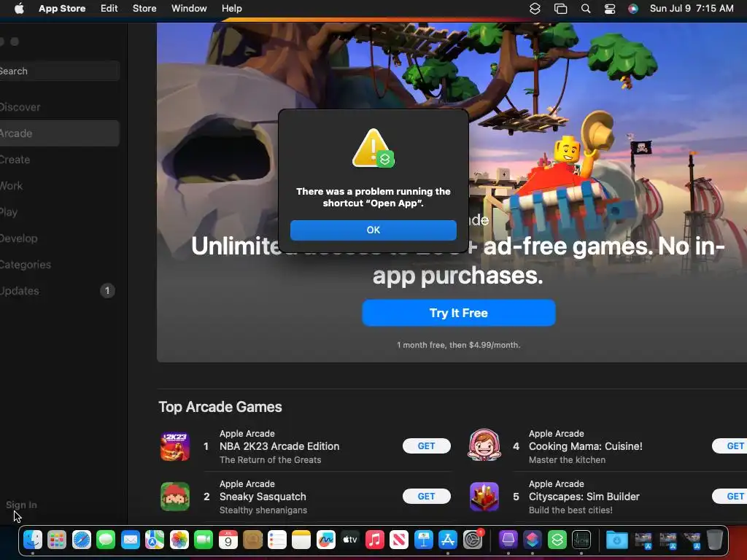The width and height of the screenshot is (747, 560).
Task: Click the warning icon in the dialog
Action: pos(373,148)
